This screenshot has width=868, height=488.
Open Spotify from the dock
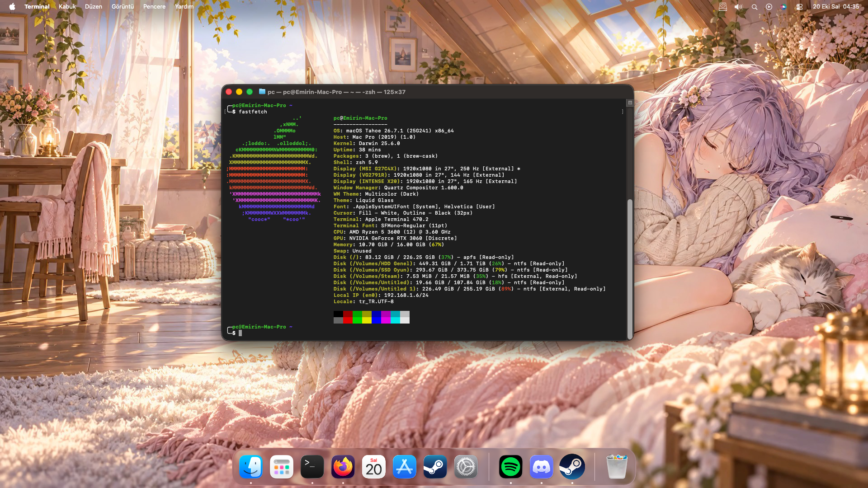click(x=511, y=467)
